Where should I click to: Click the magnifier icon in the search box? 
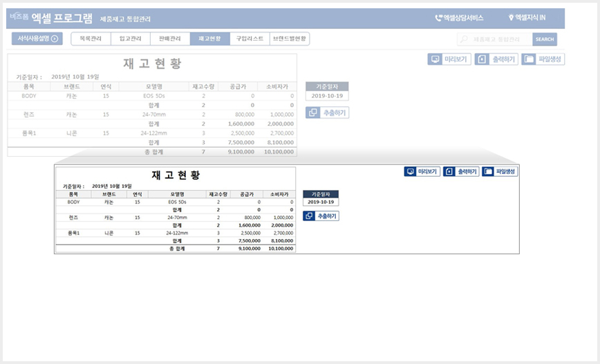(464, 39)
